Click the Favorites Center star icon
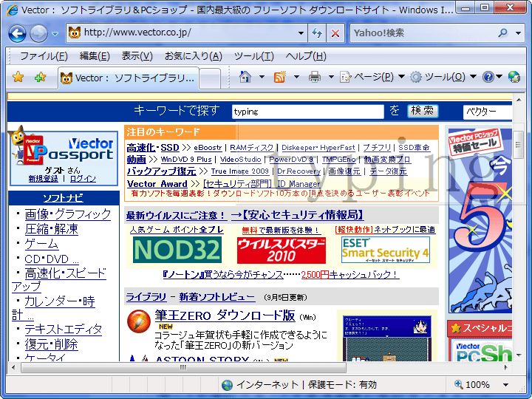The image size is (532, 399). point(18,78)
